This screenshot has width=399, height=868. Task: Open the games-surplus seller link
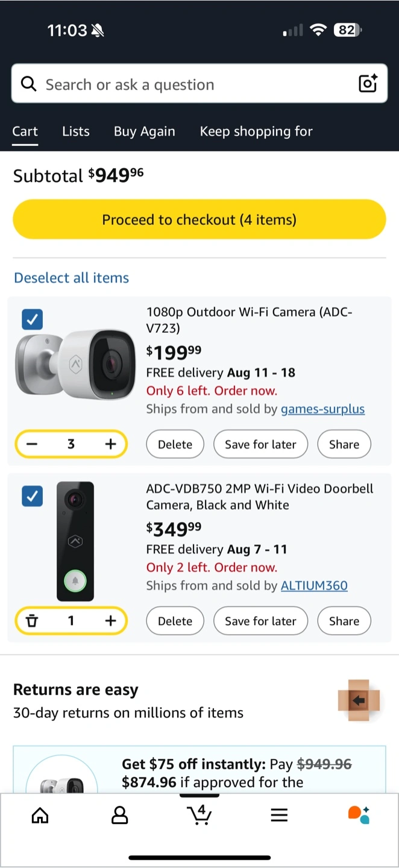pyautogui.click(x=322, y=409)
